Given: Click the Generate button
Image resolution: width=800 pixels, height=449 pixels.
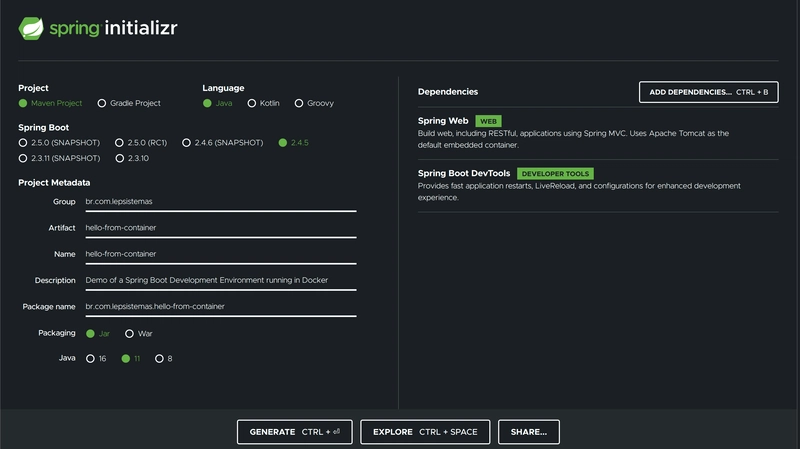Looking at the screenshot, I should pos(295,432).
